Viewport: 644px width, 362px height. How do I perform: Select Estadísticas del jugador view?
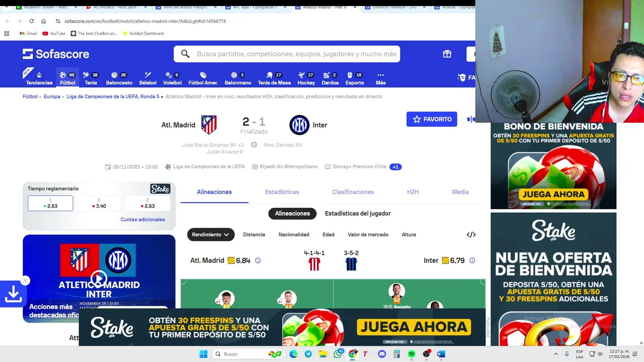[358, 214]
